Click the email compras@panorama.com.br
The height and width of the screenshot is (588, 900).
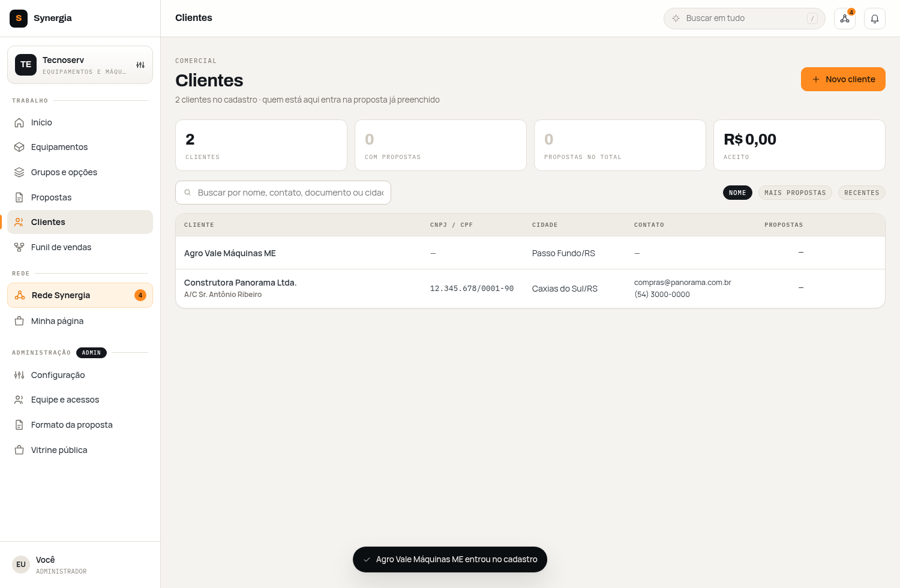tap(683, 283)
